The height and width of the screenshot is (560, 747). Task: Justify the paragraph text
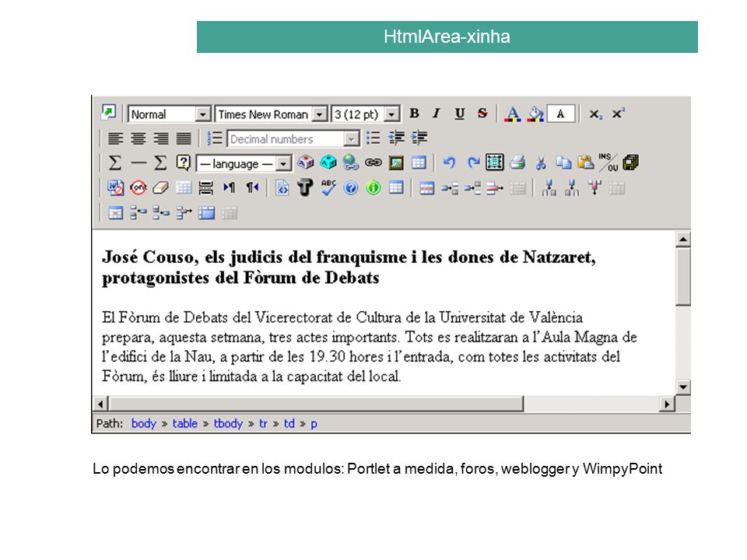[184, 138]
